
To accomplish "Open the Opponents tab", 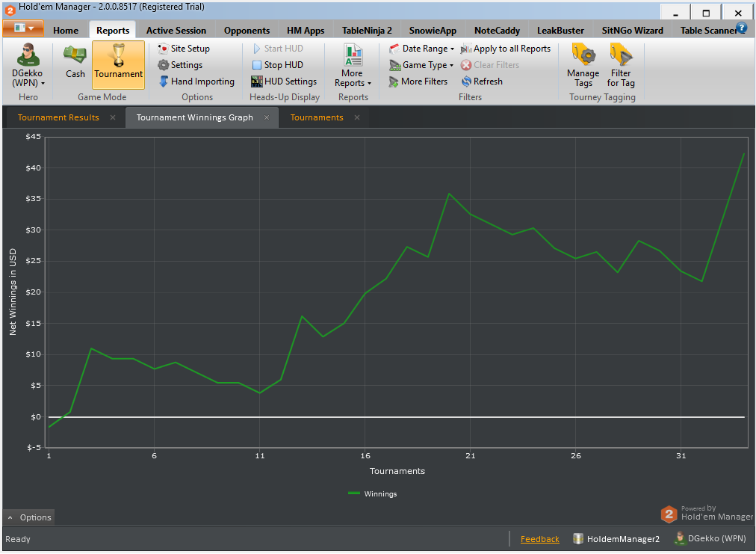I will (x=247, y=31).
